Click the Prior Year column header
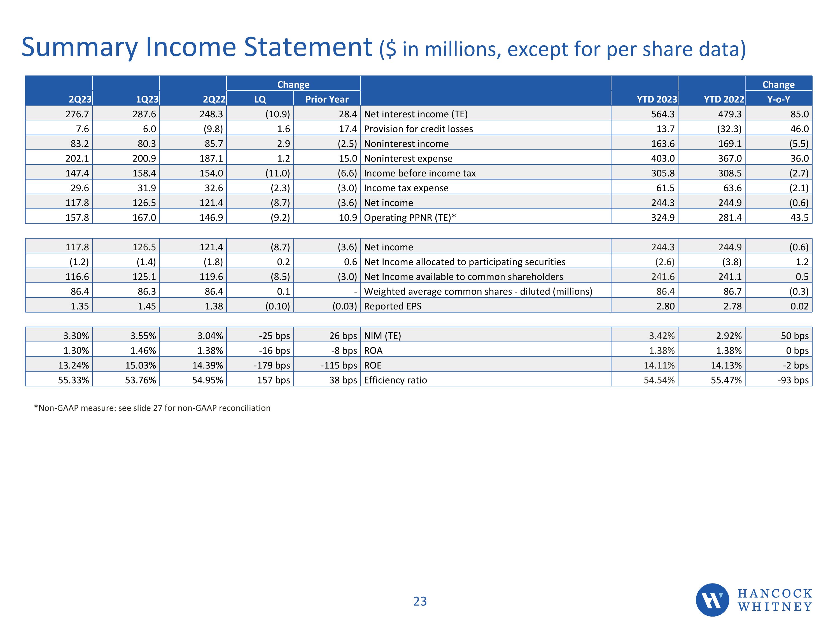This screenshot has height=630, width=840. tap(326, 99)
